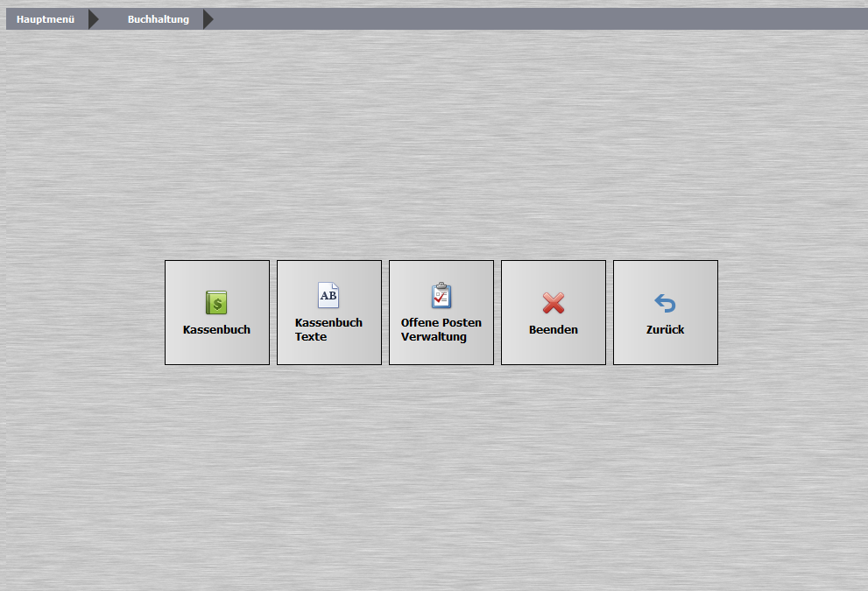Click the arrow separator after Hauptmenü
868x591 pixels.
point(93,19)
